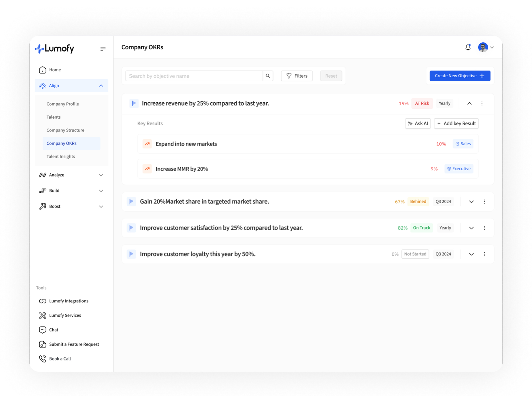Click the Lumofy Integrations link icon
The height and width of the screenshot is (396, 532).
pos(42,301)
